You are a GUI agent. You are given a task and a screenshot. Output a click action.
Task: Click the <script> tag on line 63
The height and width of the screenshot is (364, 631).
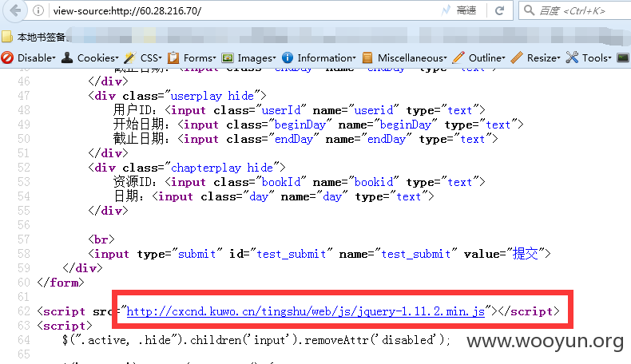click(65, 326)
